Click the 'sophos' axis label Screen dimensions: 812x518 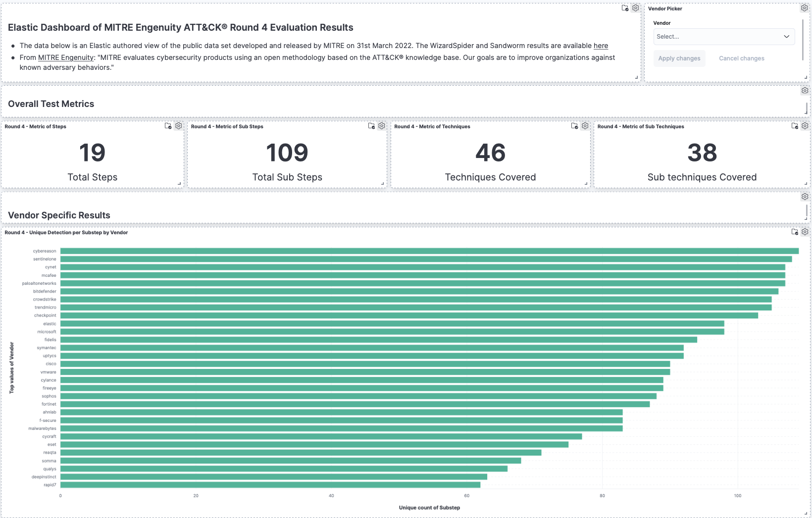point(49,396)
